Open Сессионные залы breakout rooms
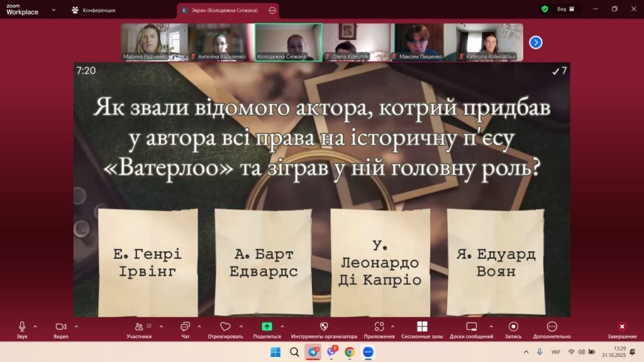Screen dimensions: 644x362 422,327
